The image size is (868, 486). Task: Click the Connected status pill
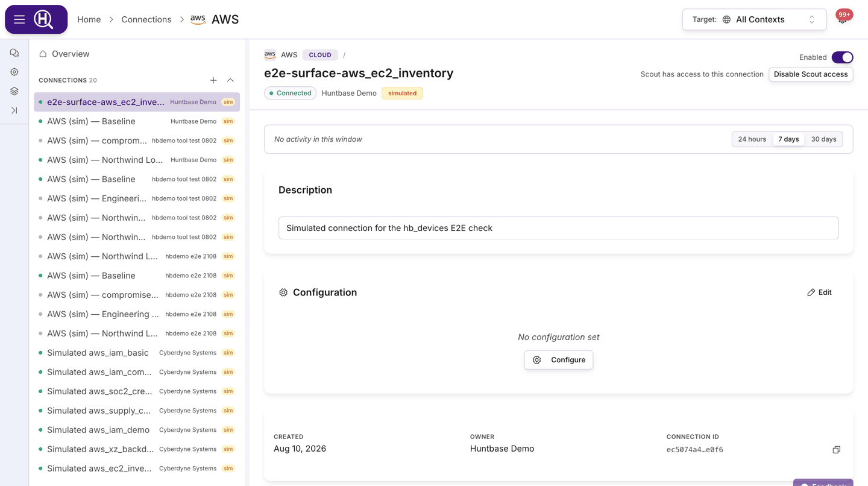click(291, 93)
